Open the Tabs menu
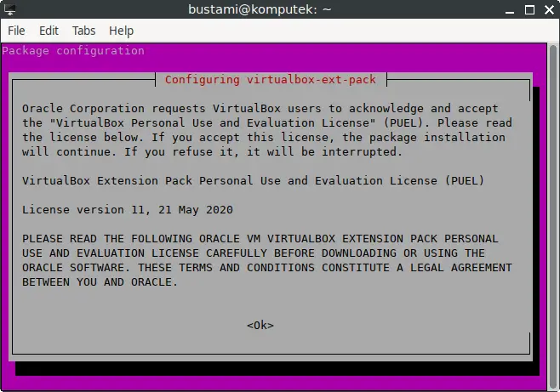560x392 pixels. click(x=83, y=31)
